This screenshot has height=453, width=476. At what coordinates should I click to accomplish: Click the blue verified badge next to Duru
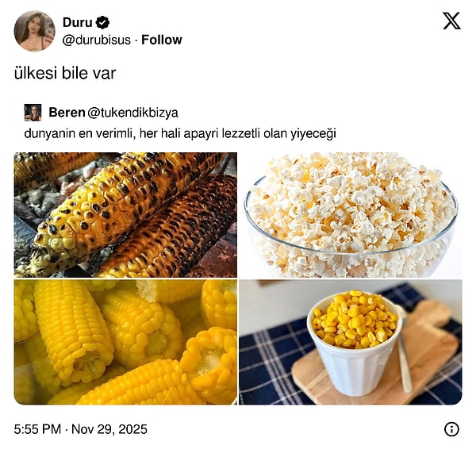(x=102, y=22)
